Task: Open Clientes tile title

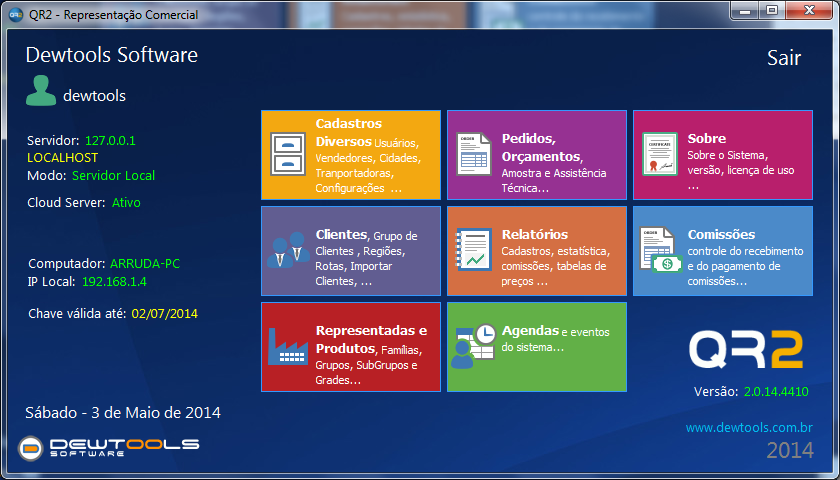Action: [341, 235]
